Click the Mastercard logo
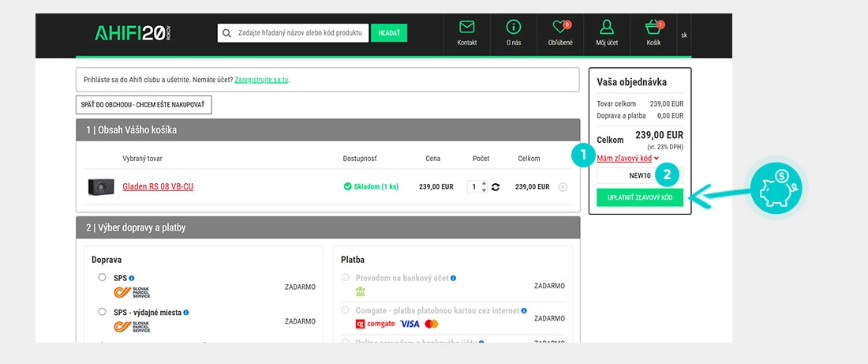Viewport: 868px width, 364px height. [x=432, y=324]
